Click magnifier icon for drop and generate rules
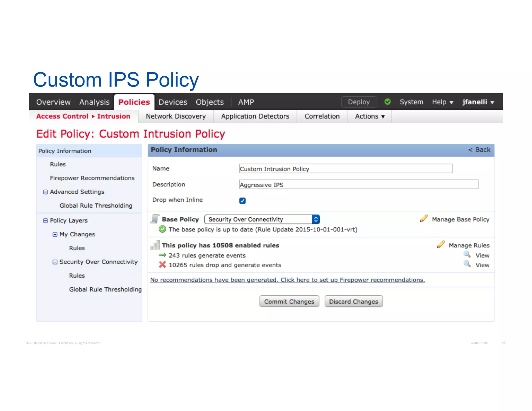The image size is (532, 411). (x=467, y=264)
